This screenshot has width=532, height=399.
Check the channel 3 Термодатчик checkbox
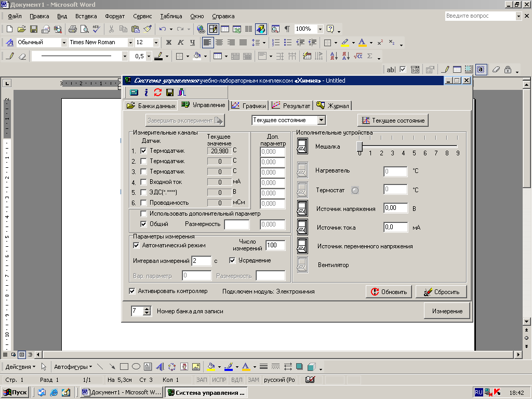pyautogui.click(x=143, y=171)
